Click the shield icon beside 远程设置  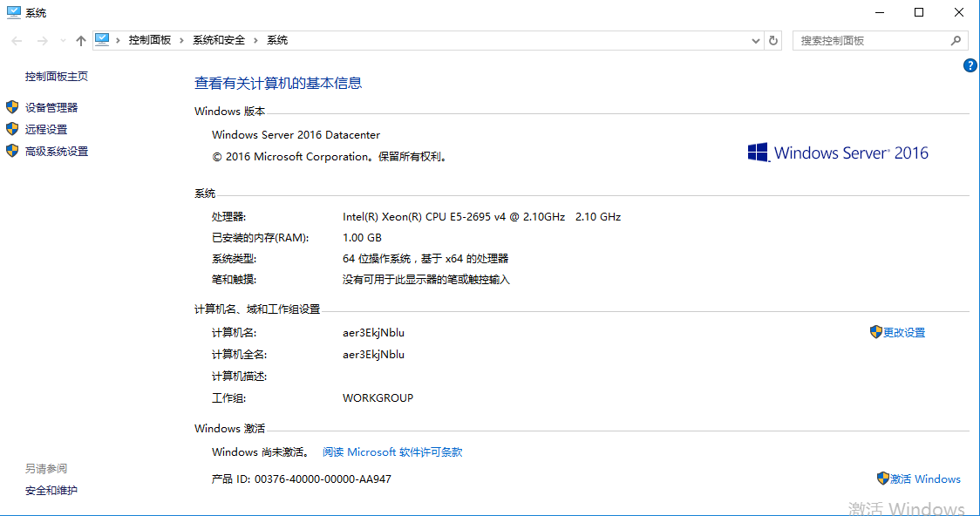tap(12, 129)
